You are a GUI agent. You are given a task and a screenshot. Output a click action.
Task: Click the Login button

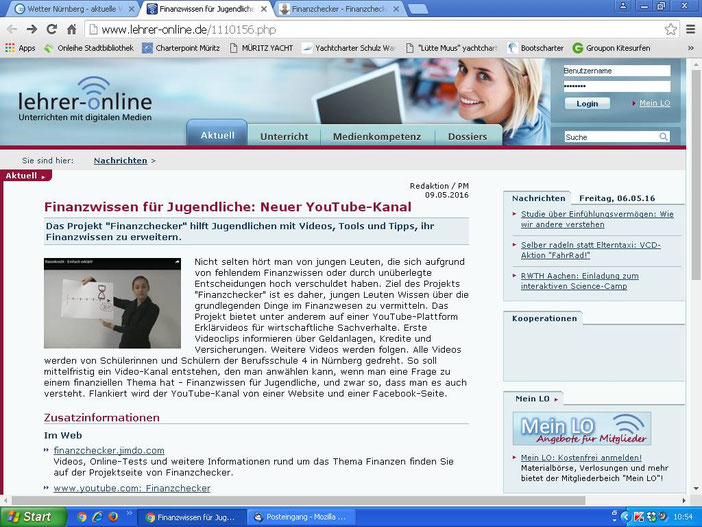tap(587, 103)
